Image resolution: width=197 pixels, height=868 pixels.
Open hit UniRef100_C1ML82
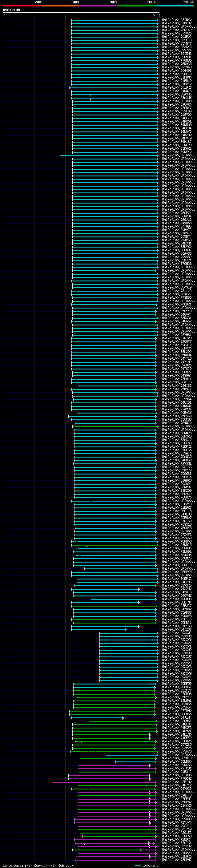pos(176,23)
